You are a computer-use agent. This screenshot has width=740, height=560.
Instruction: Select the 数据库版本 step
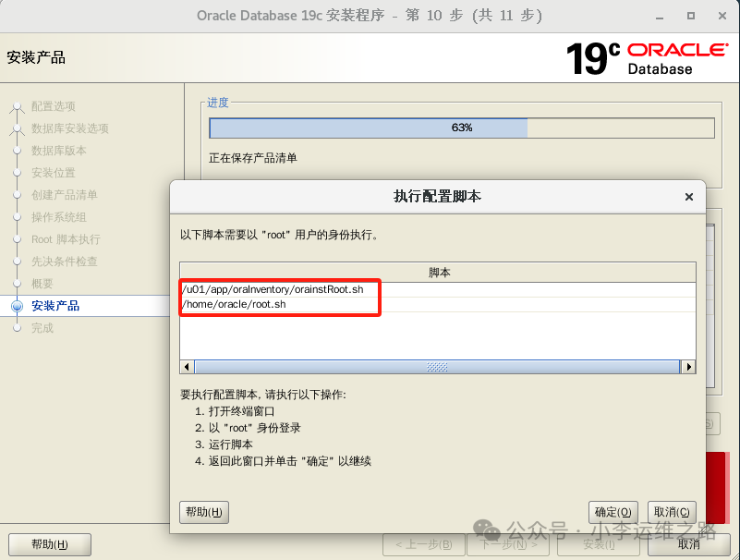[59, 151]
